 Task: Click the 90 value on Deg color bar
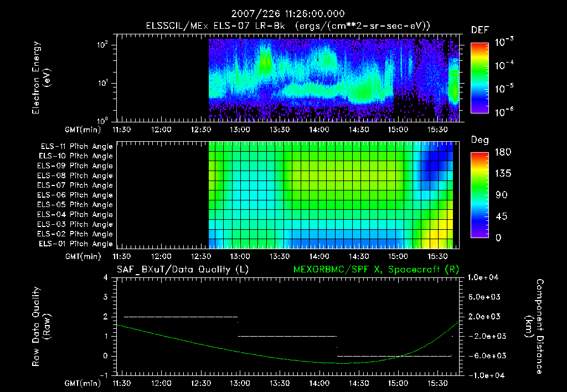[502, 195]
